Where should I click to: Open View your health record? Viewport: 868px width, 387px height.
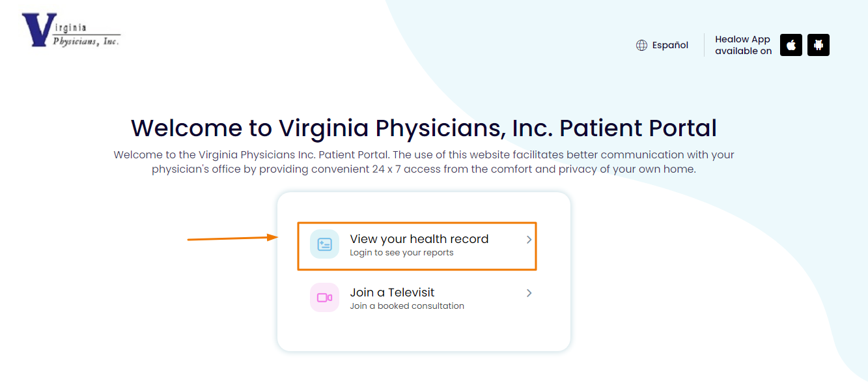click(419, 239)
